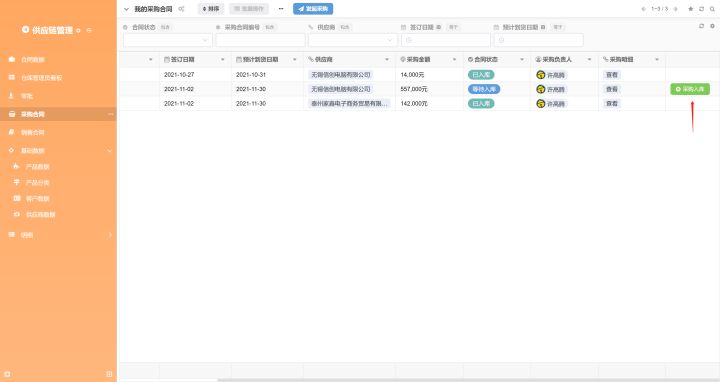Click the 557,000元 amount cell
Image resolution: width=720 pixels, height=382 pixels.
pyautogui.click(x=429, y=89)
